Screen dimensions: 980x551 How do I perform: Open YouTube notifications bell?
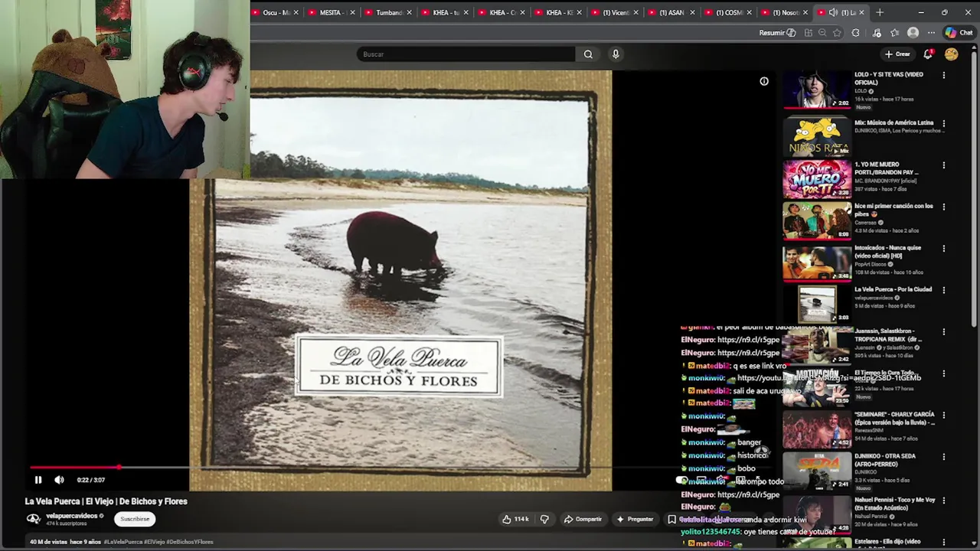click(x=928, y=54)
